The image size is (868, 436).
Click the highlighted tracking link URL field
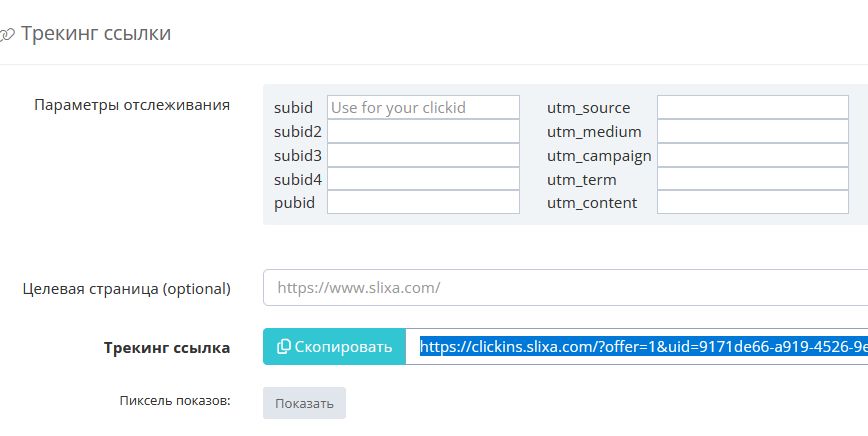pos(640,347)
